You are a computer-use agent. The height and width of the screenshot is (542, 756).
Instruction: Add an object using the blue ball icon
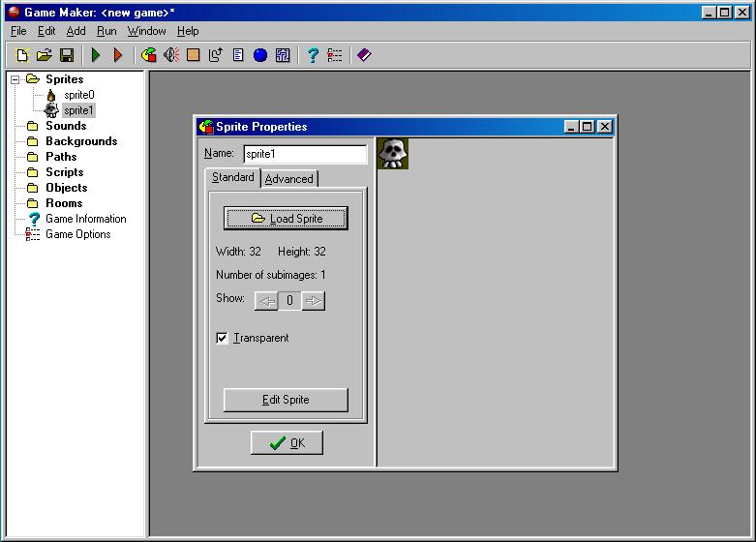(259, 55)
